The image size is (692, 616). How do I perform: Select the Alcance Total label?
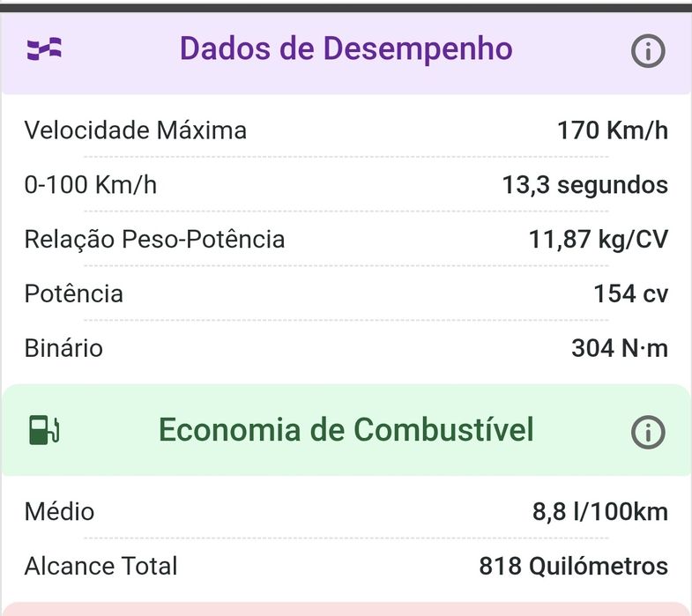click(x=101, y=566)
